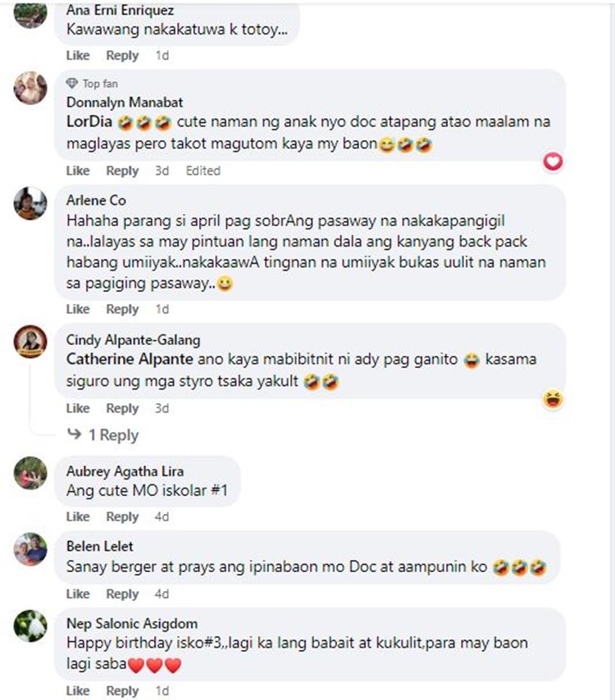Viewport: 615px width, 700px height.
Task: Expand the 1 Reply thread
Action: pyautogui.click(x=113, y=434)
